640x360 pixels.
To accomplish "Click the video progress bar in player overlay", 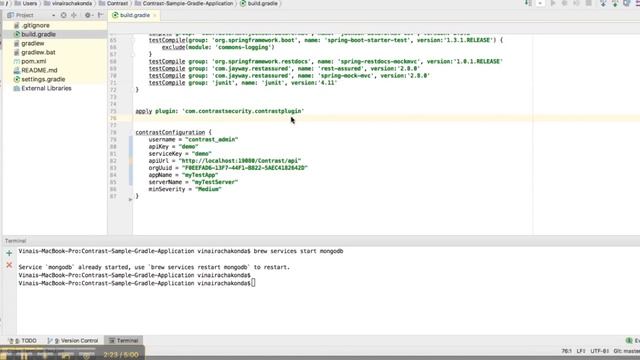I will coord(48,349).
